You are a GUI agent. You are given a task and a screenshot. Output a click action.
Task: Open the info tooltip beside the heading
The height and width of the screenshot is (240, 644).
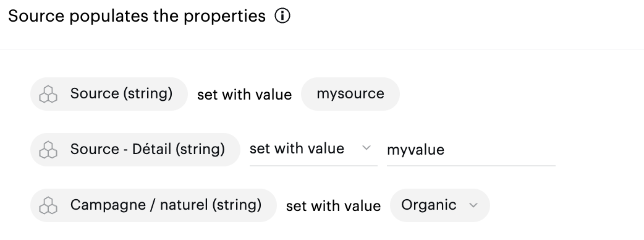pos(282,16)
